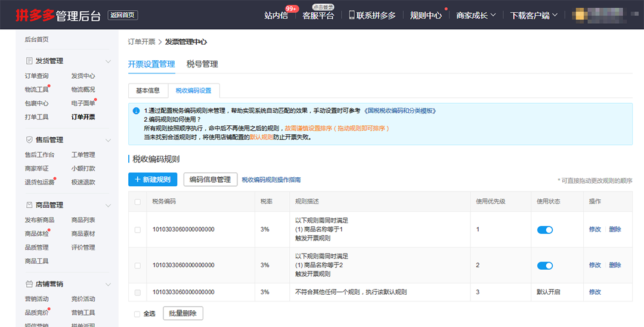Click 删除 for priority 1 rule
The width and height of the screenshot is (644, 327).
click(615, 230)
